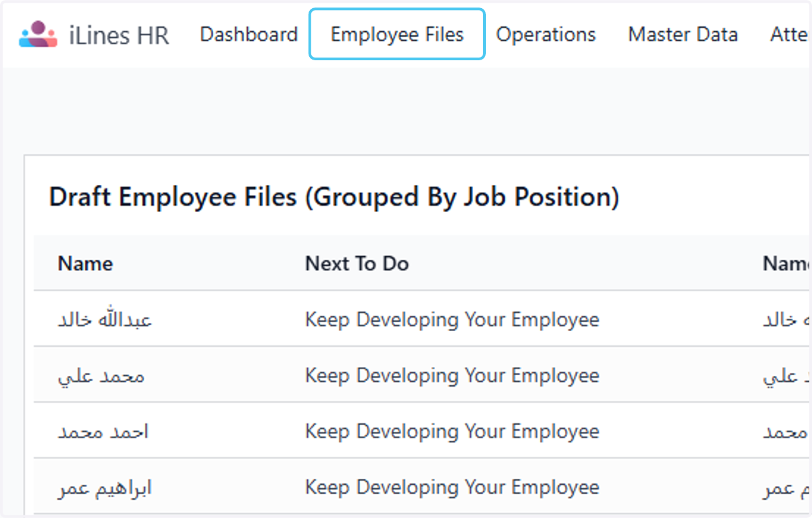Sort by the Name column header
The width and height of the screenshot is (812, 518).
point(85,263)
